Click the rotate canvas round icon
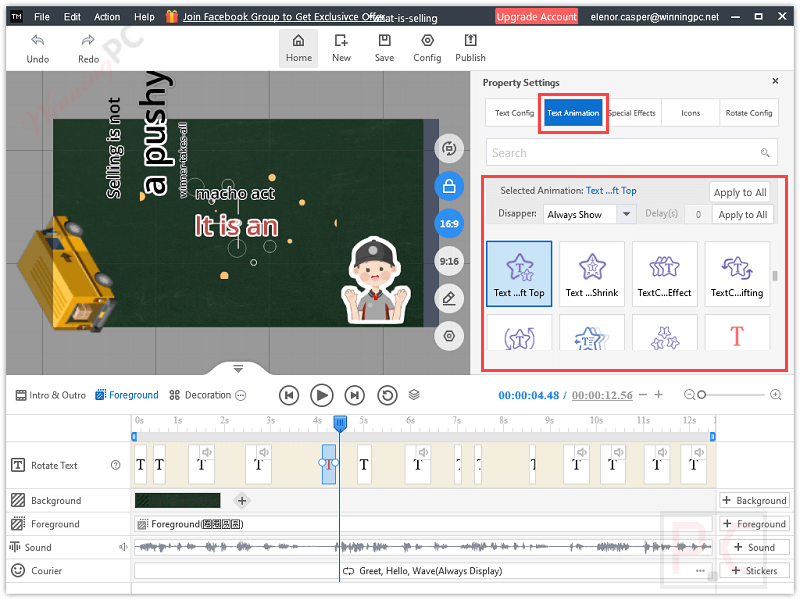 coord(449,148)
